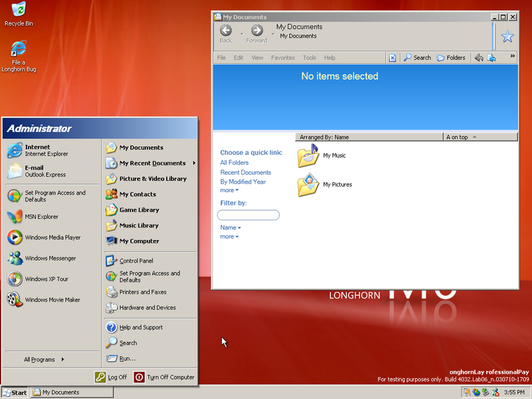Launch MSN Explorer from the Start menu
532x399 pixels.
[41, 216]
